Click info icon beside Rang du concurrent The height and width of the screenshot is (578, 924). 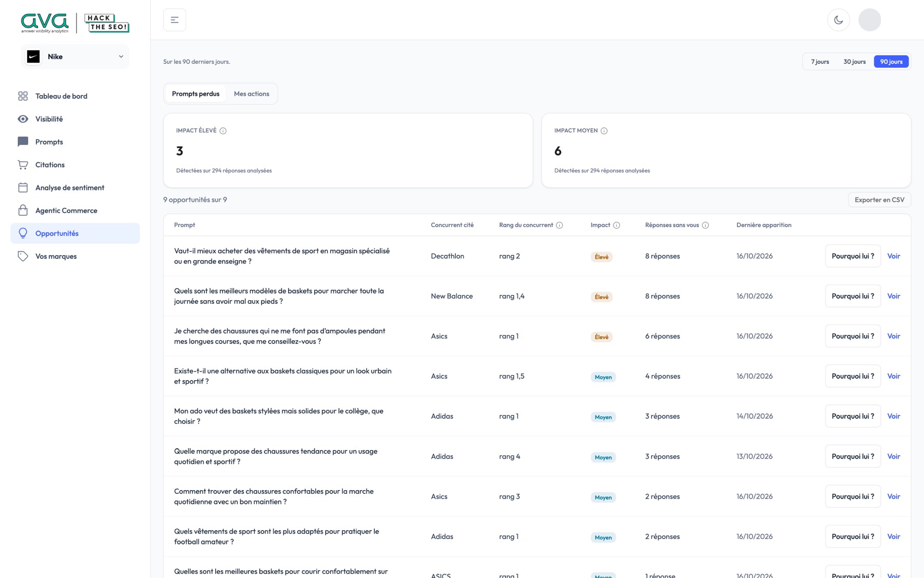(560, 225)
